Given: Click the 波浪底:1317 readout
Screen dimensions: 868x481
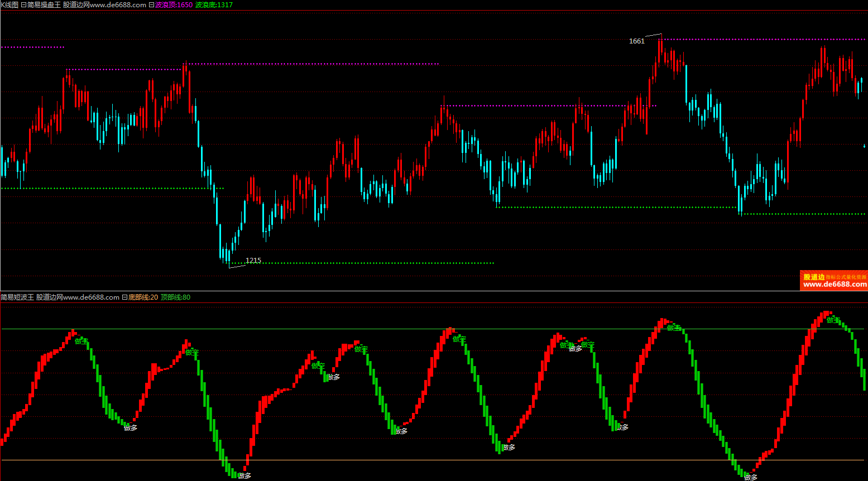Looking at the screenshot, I should 214,5.
